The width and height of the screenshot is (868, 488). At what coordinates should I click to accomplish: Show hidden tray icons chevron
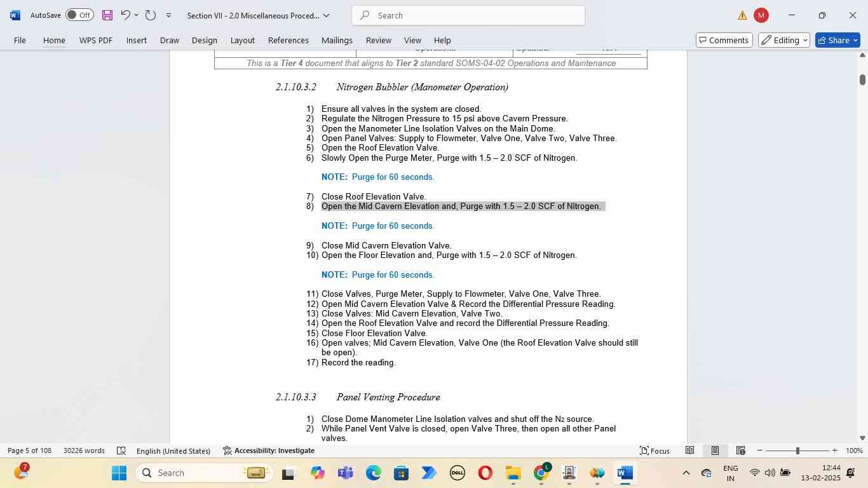686,473
